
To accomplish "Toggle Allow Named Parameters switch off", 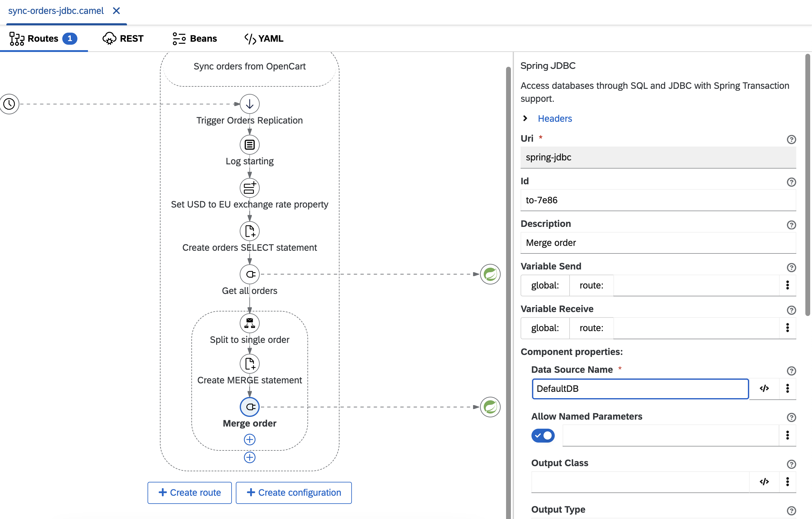I will tap(543, 435).
